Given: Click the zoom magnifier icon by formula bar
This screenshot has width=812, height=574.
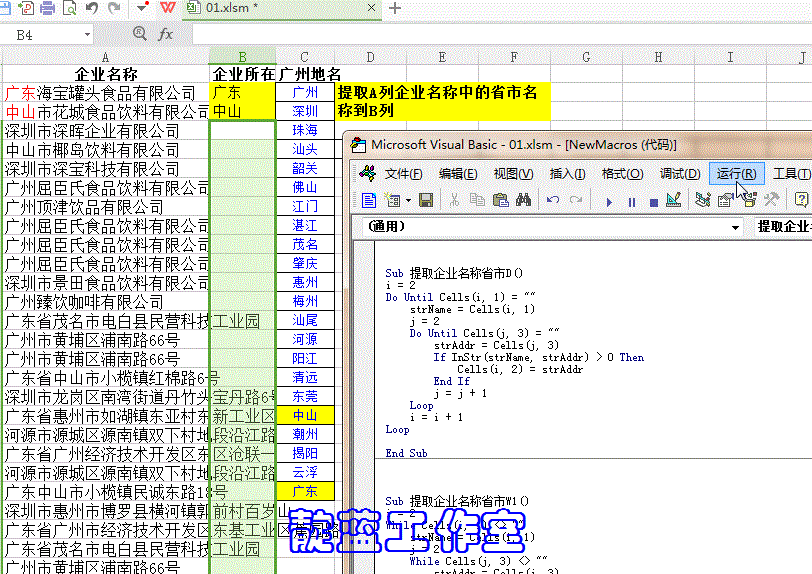Looking at the screenshot, I should point(139,34).
